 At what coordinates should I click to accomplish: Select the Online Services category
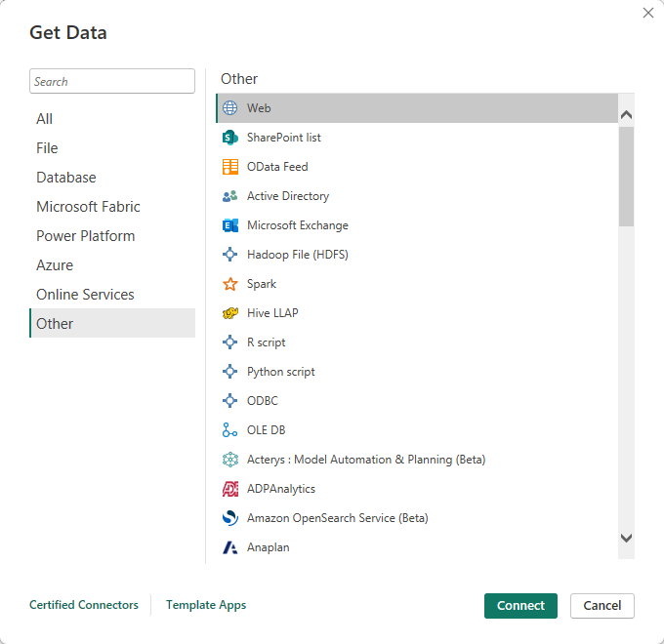(x=112, y=294)
